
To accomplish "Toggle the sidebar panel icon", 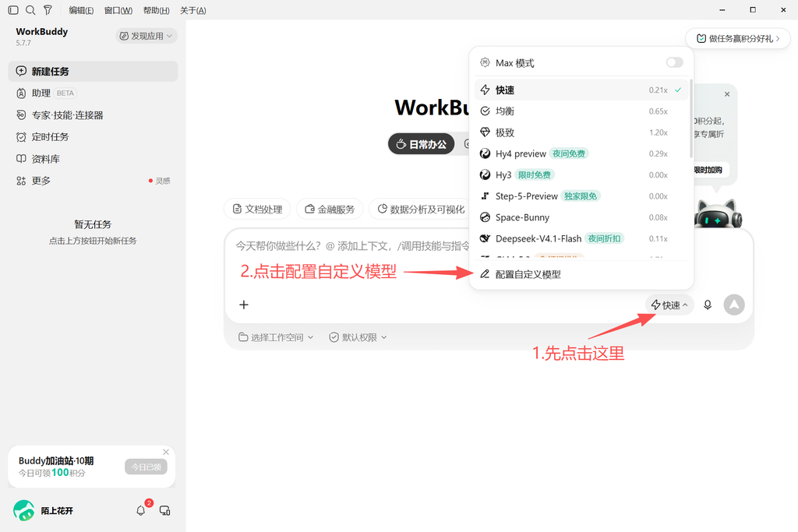I will tap(13, 10).
